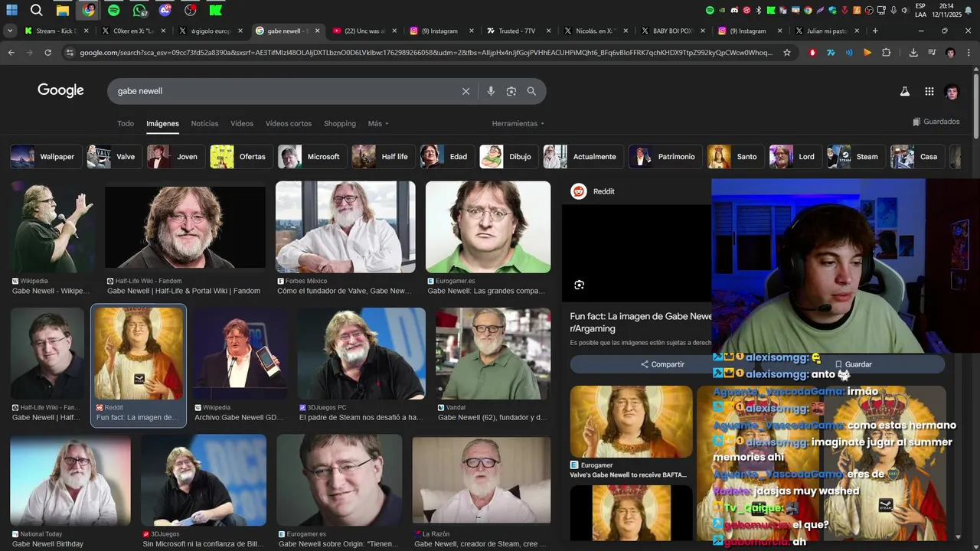Filter images by Half life chip
The width and height of the screenshot is (980, 551).
[383, 157]
